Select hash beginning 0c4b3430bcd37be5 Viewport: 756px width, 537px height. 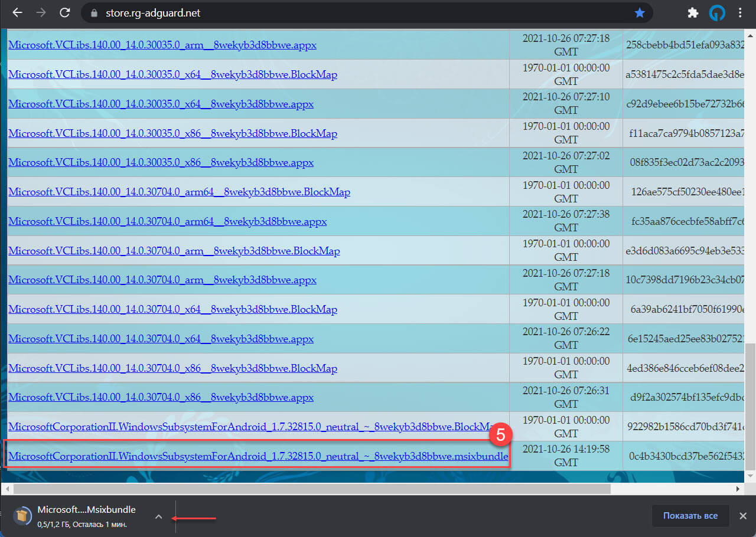(685, 456)
